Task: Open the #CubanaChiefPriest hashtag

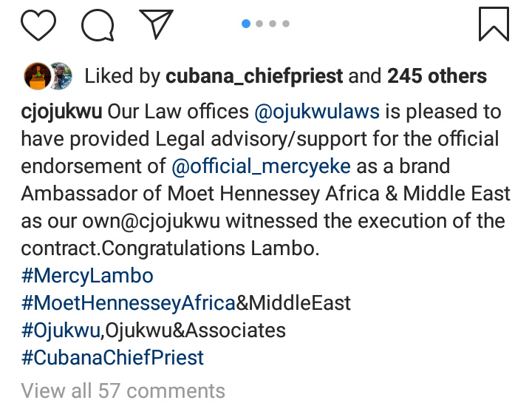Action: [112, 358]
